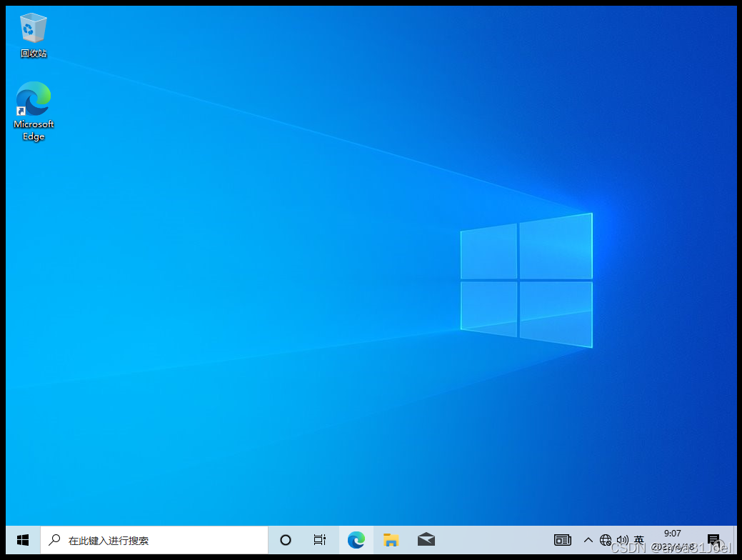Select the Microsoft Edge desktop shortcut

[33, 111]
